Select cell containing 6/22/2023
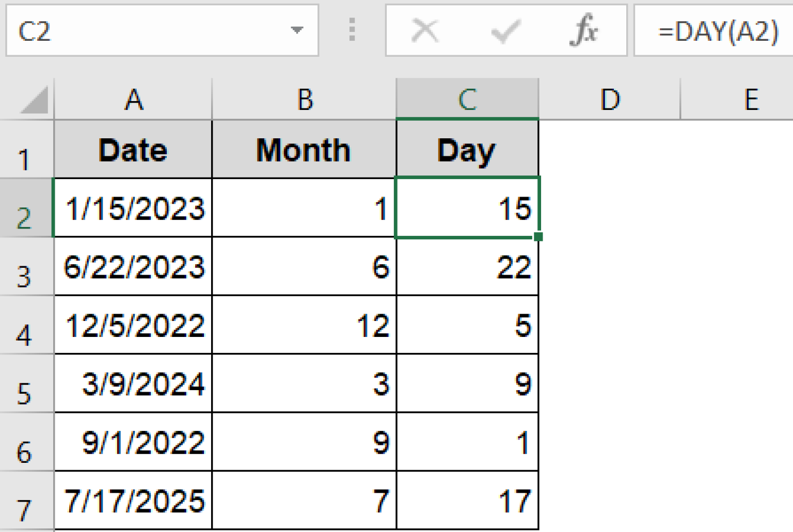793x532 pixels. click(133, 267)
